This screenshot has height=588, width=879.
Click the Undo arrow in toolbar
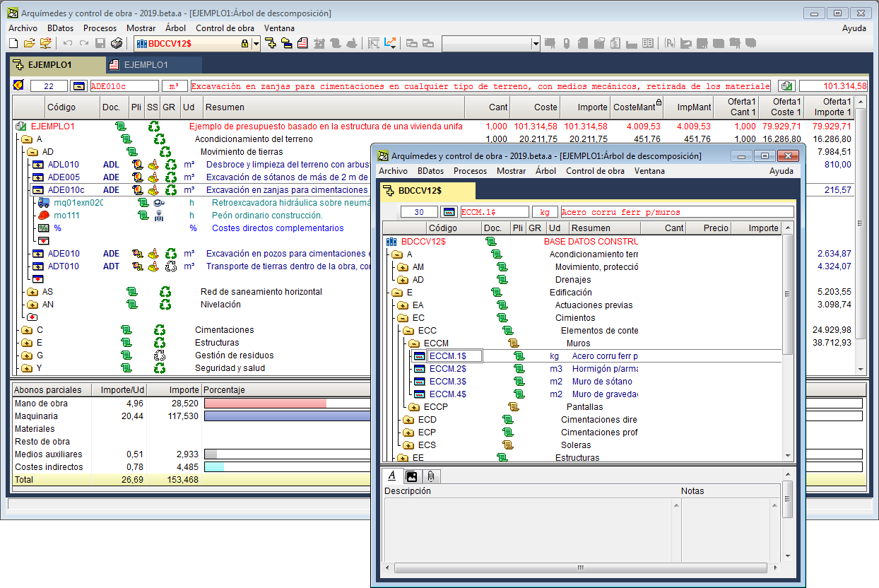point(68,44)
